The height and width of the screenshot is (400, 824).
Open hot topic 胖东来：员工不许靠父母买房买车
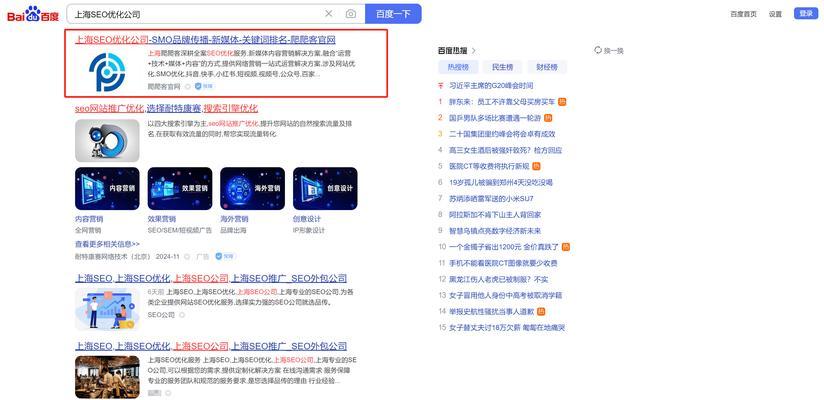click(x=502, y=102)
